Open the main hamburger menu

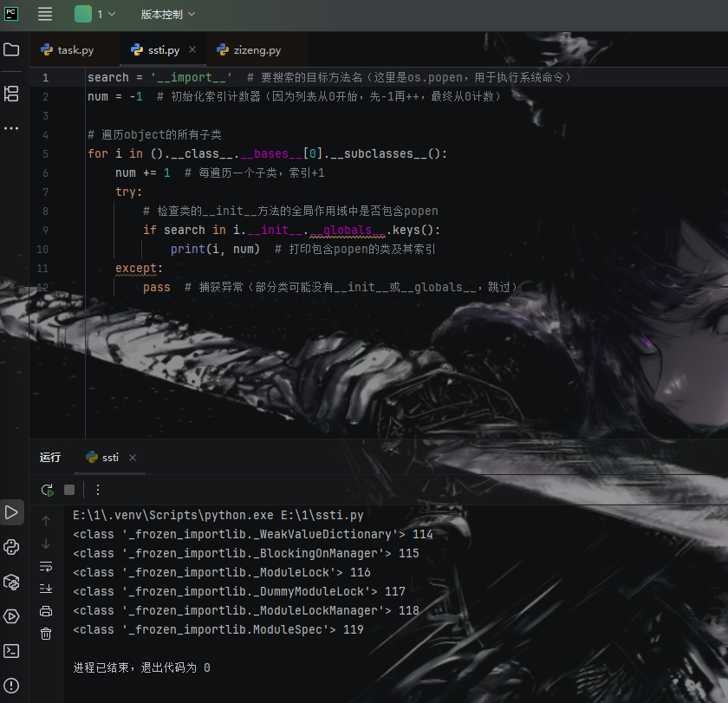[45, 14]
